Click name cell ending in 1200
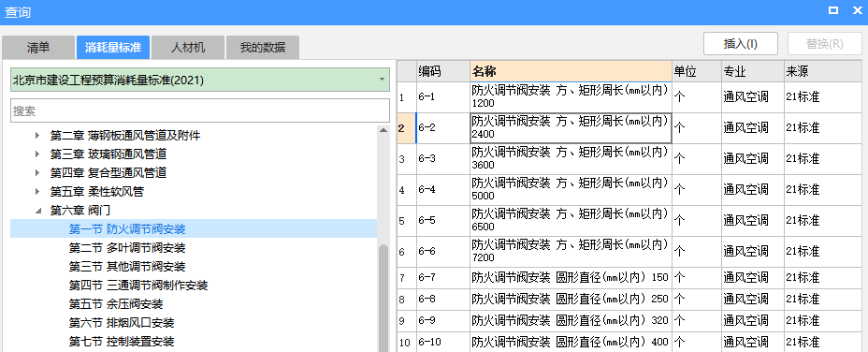This screenshot has height=352, width=868. pos(571,97)
